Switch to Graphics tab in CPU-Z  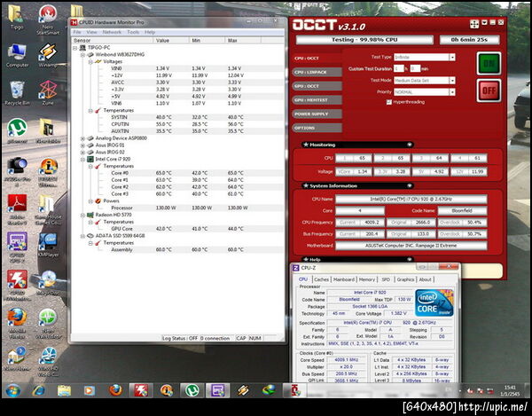pos(405,279)
